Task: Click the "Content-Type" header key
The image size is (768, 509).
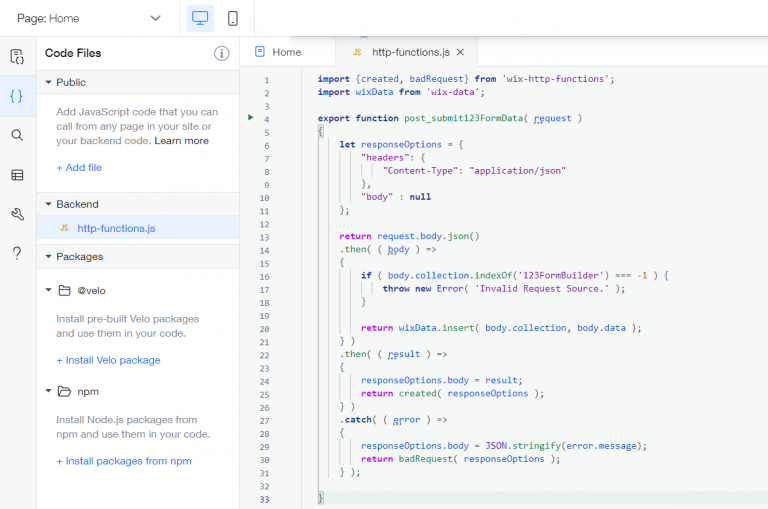Action: (420, 170)
